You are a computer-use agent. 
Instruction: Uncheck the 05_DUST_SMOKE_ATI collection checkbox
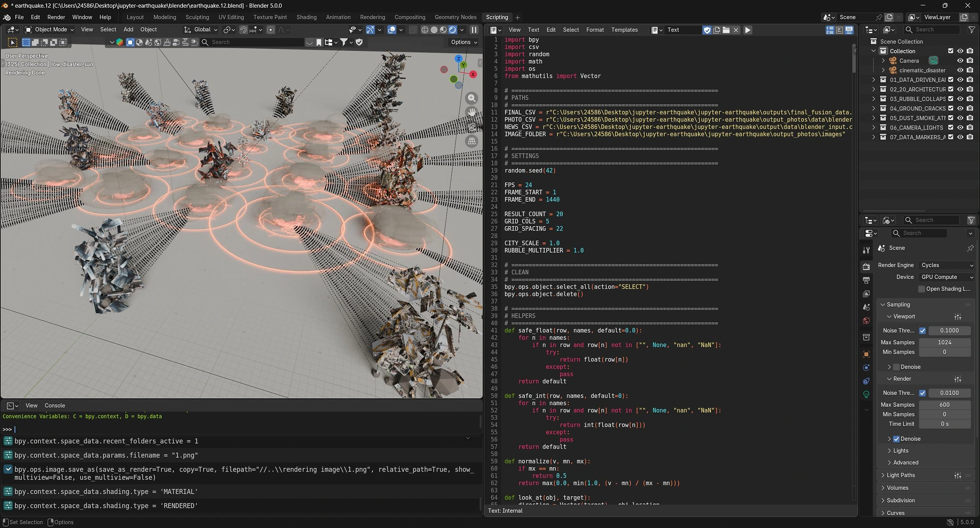click(x=951, y=118)
